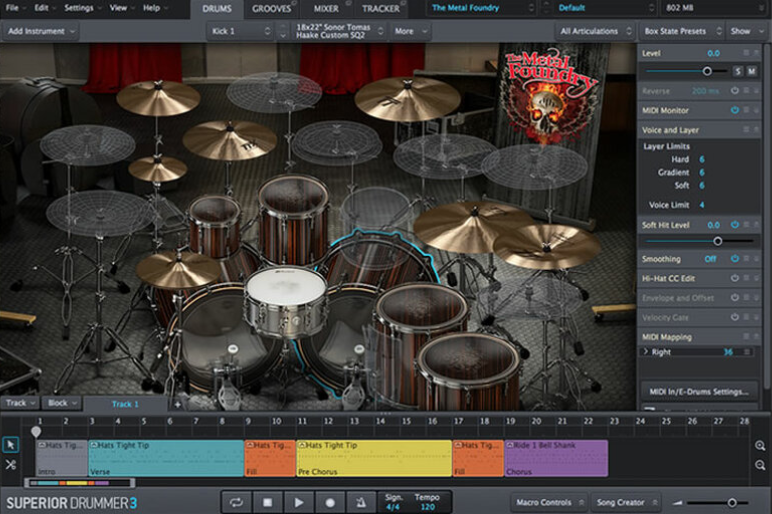772x514 pixels.
Task: Add a new track with plus icon
Action: 177,405
